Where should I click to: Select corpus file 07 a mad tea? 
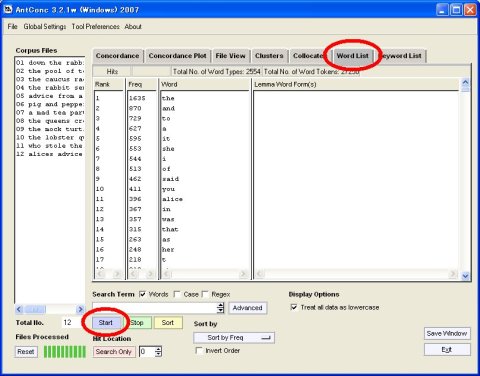click(x=50, y=113)
